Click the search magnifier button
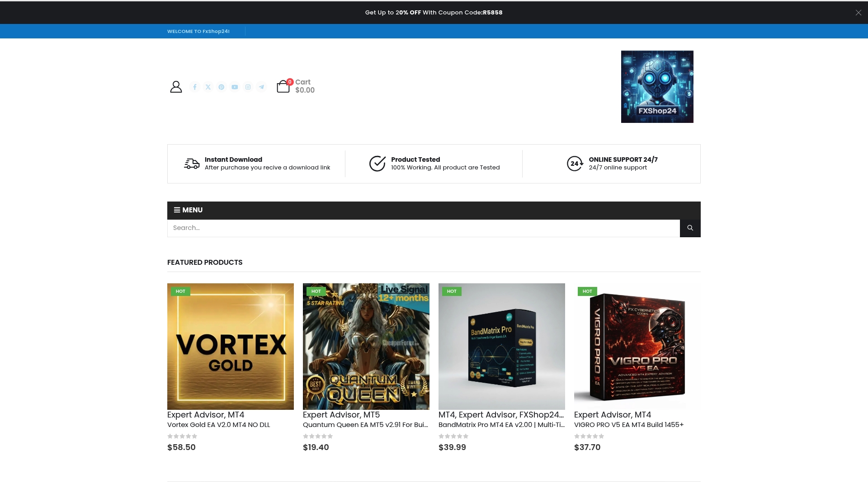Screen dimensions: 868x488 point(689,228)
